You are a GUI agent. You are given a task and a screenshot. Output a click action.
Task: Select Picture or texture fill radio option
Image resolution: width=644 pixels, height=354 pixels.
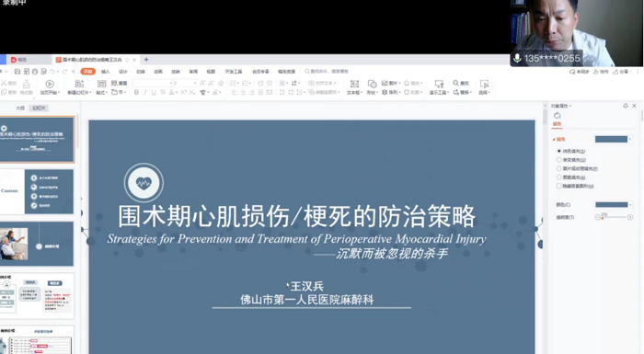(559, 168)
